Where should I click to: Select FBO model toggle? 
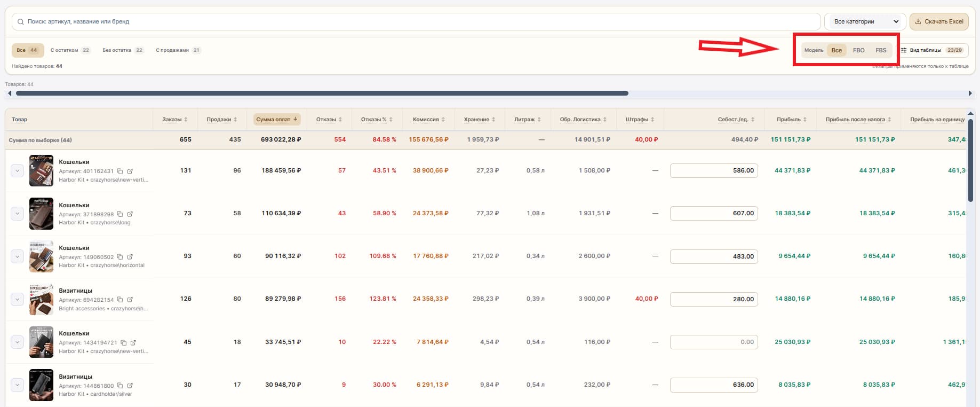point(858,50)
